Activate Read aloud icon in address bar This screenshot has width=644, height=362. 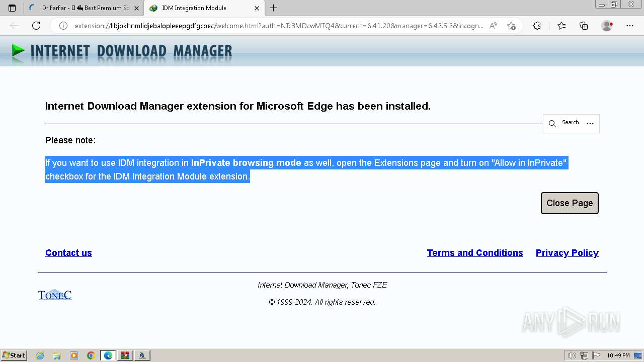pyautogui.click(x=494, y=26)
